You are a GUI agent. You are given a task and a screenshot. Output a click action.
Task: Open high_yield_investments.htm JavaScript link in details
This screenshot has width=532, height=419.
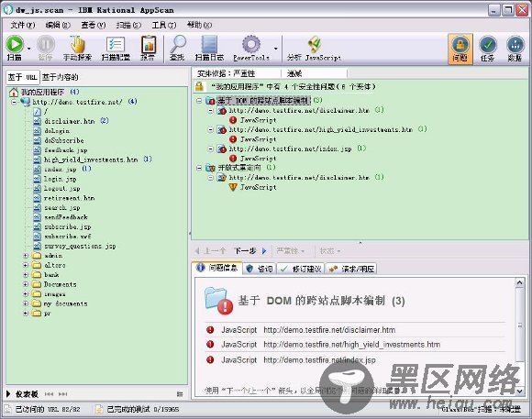click(x=352, y=345)
